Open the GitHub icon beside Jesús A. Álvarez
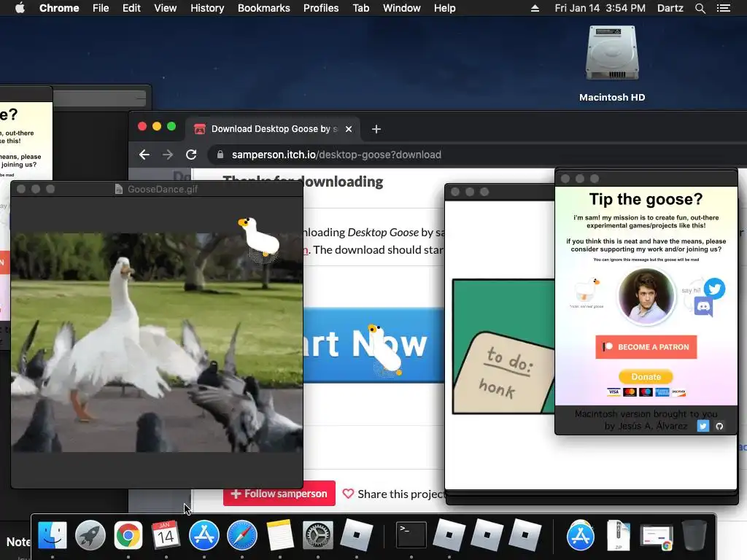This screenshot has width=747, height=560. pos(719,426)
